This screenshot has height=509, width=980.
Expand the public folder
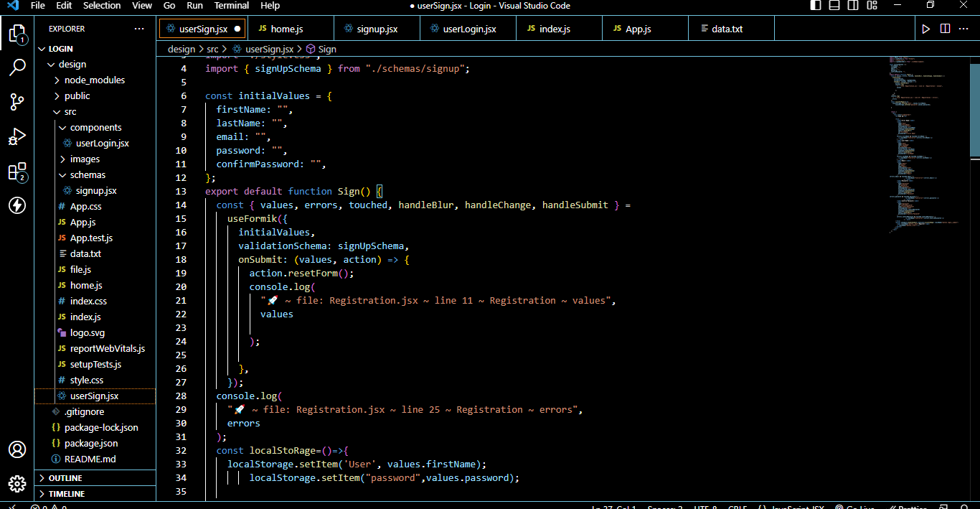pyautogui.click(x=57, y=95)
